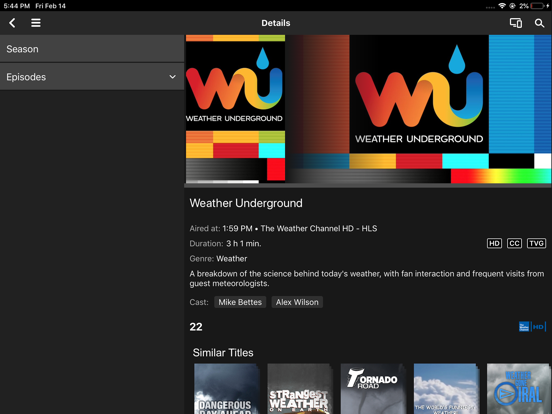Screen dimensions: 552x414
Task: Tap the TVG rating badge
Action: pos(536,243)
